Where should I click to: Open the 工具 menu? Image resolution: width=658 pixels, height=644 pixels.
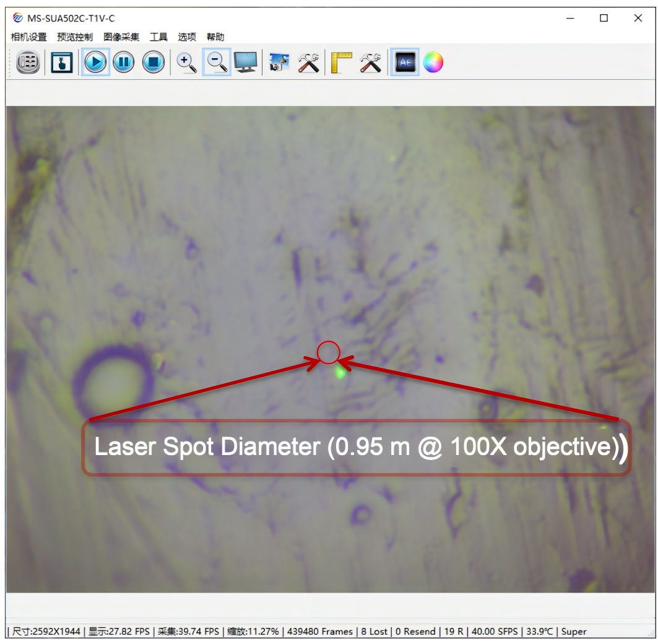tap(158, 37)
